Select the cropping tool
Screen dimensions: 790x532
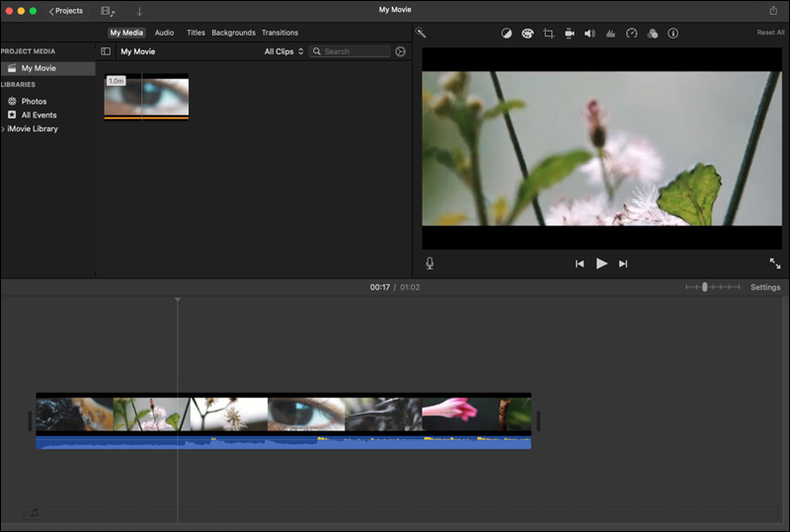point(548,33)
